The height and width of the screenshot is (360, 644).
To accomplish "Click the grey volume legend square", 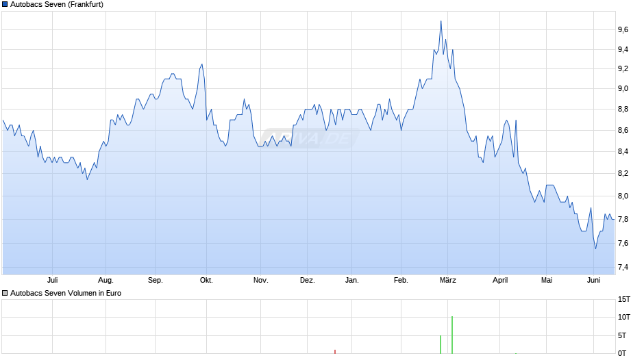I will point(5,293).
